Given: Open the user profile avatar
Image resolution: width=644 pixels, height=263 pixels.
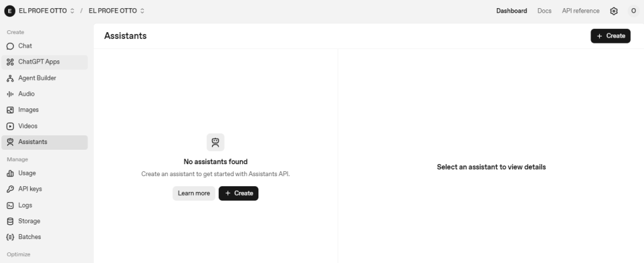Looking at the screenshot, I should (633, 11).
